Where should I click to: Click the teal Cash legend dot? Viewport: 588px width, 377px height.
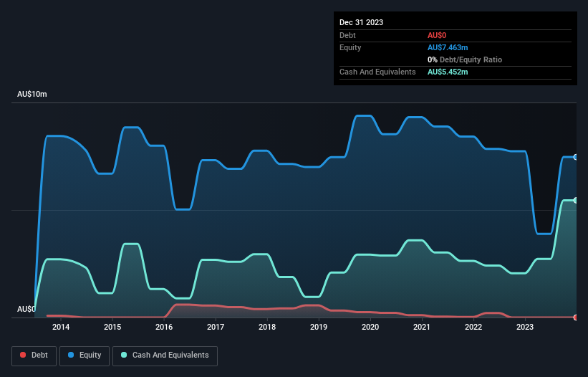(124, 355)
